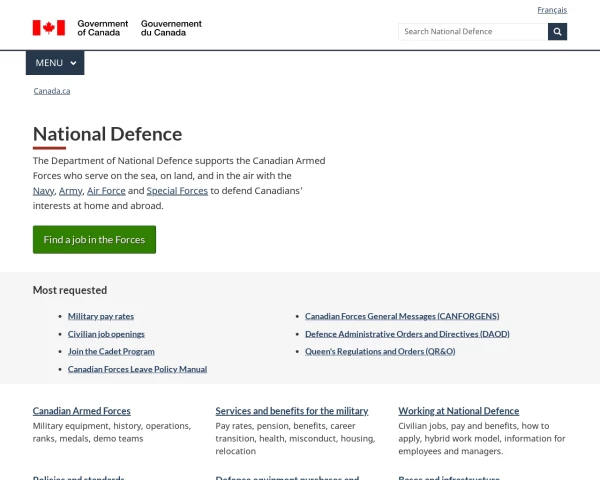
Task: Click the search magnifier icon button
Action: (x=557, y=31)
